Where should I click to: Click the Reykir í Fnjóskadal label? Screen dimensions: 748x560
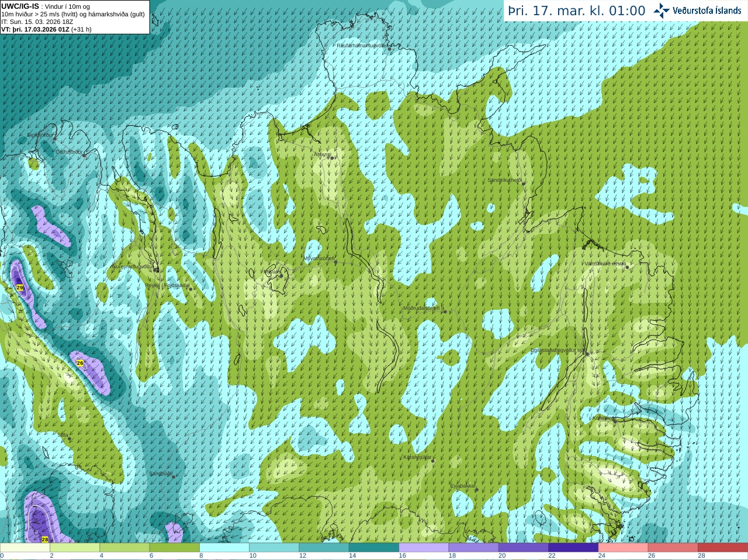point(167,285)
